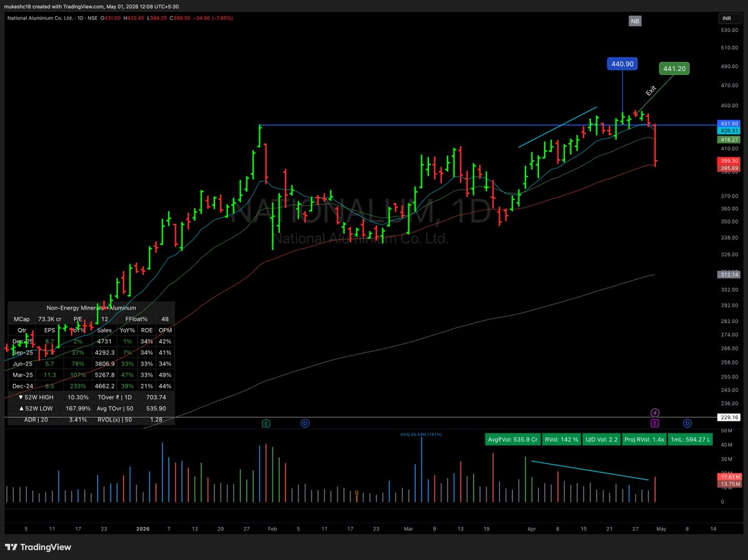
Task: Click the blue dividend D marker near February
Action: pos(305,423)
